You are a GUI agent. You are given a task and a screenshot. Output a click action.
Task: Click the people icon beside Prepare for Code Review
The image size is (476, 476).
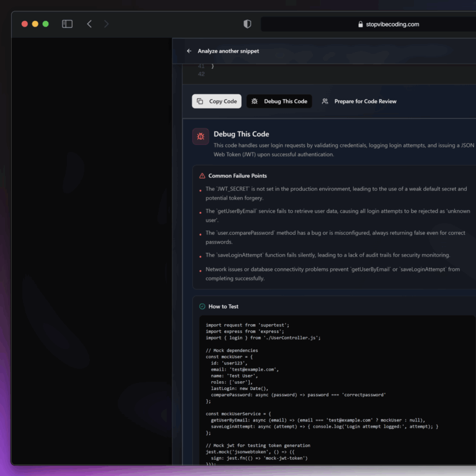point(325,101)
